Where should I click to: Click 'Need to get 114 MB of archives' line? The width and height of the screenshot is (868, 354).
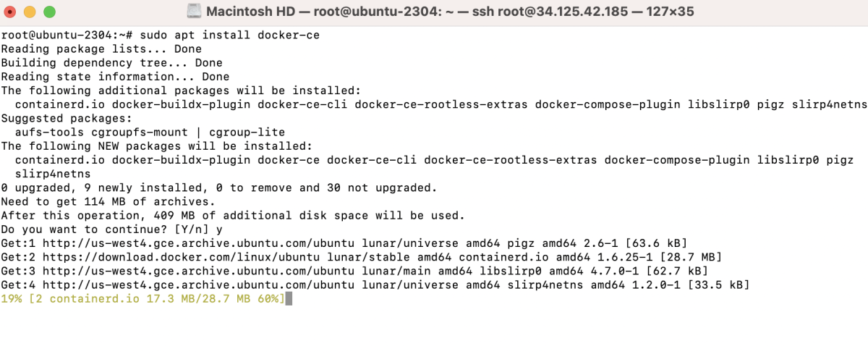[109, 201]
